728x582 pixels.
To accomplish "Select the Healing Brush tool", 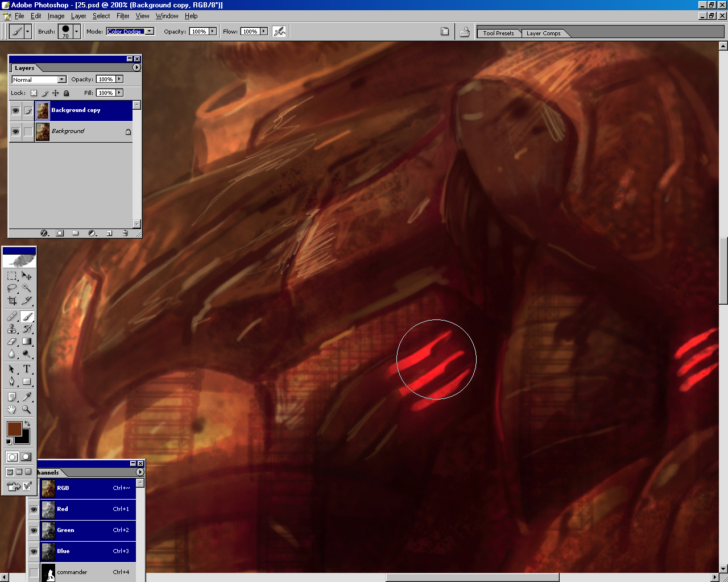I will (12, 317).
